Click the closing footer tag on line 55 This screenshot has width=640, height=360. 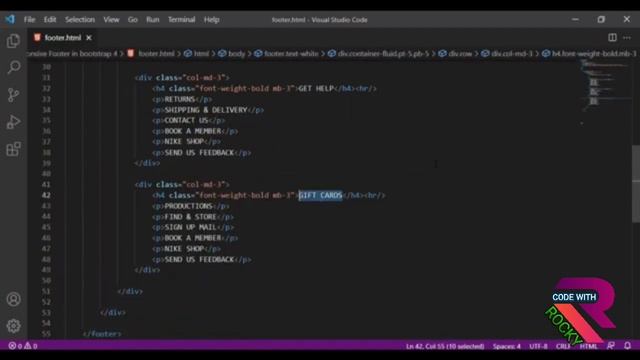click(x=102, y=333)
